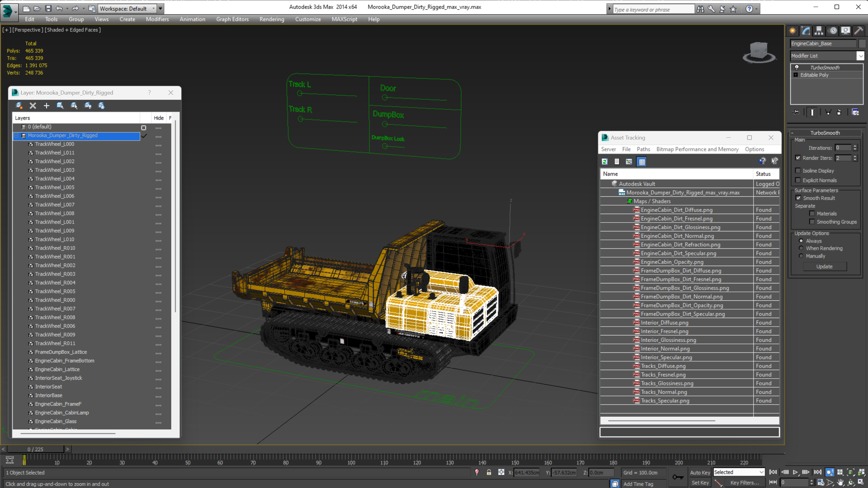This screenshot has width=868, height=488.
Task: Open Configure Modifier Sets icon
Action: 855,112
